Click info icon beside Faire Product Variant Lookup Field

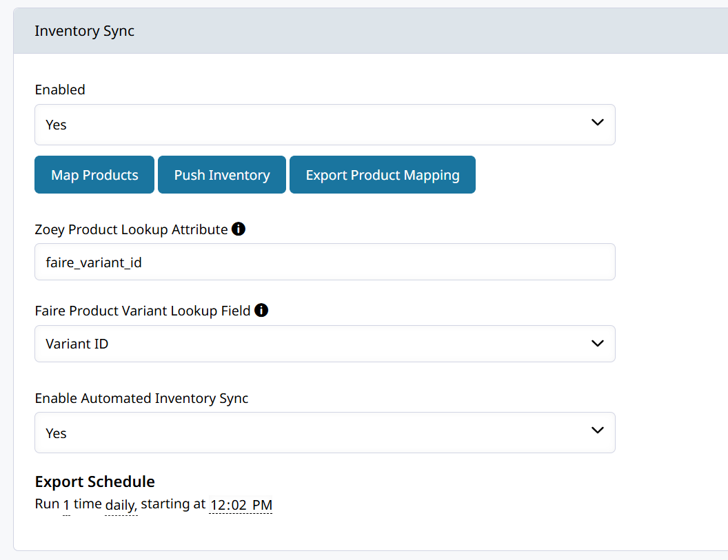click(261, 310)
